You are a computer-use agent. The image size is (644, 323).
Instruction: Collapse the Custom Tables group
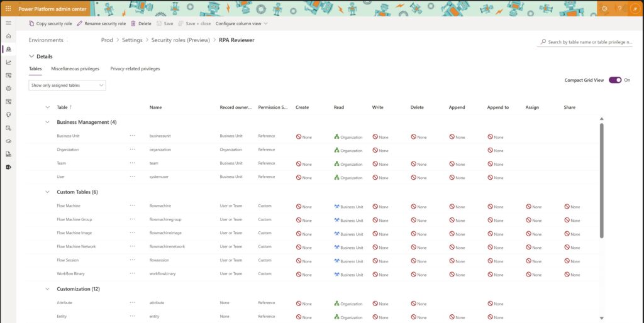coord(47,192)
